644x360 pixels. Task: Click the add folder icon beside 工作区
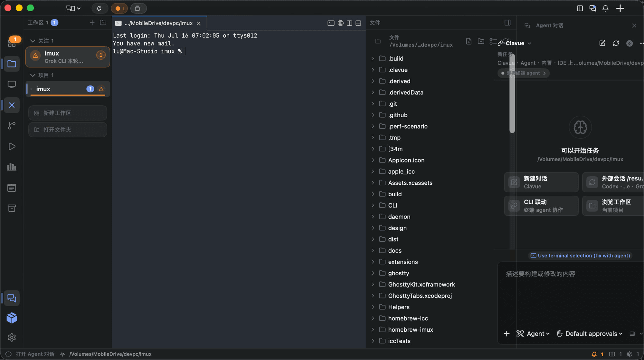(103, 23)
